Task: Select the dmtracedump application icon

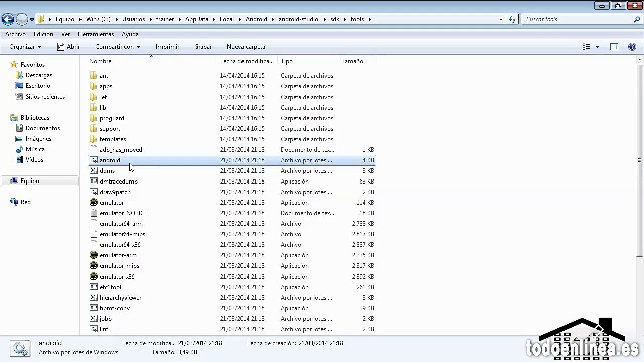Action: coord(93,182)
